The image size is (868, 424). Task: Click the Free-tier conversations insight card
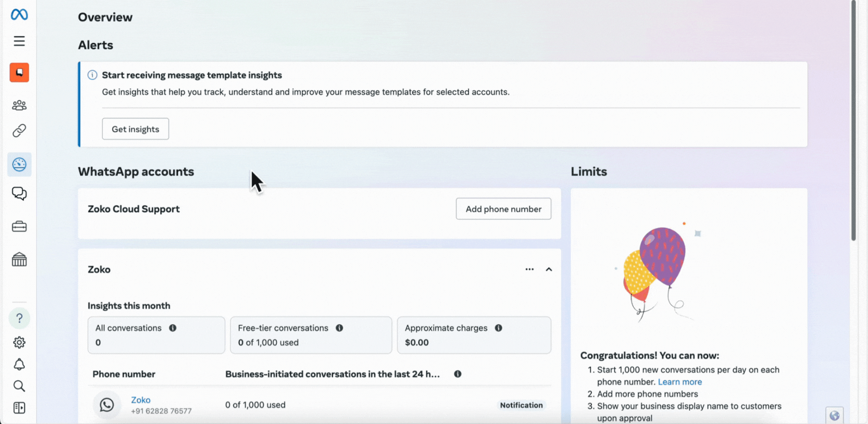[x=311, y=335]
